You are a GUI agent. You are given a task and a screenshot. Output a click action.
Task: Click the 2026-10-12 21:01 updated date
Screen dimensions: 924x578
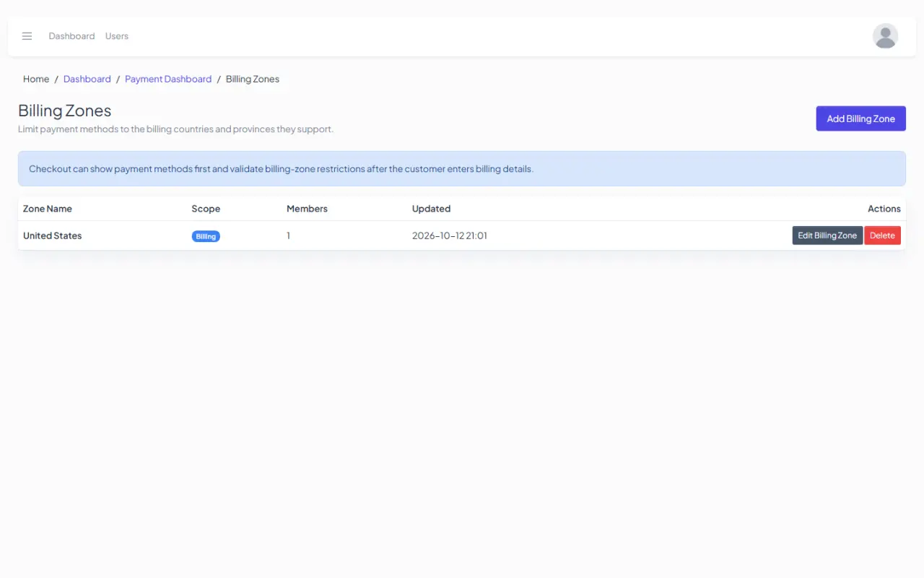(450, 236)
